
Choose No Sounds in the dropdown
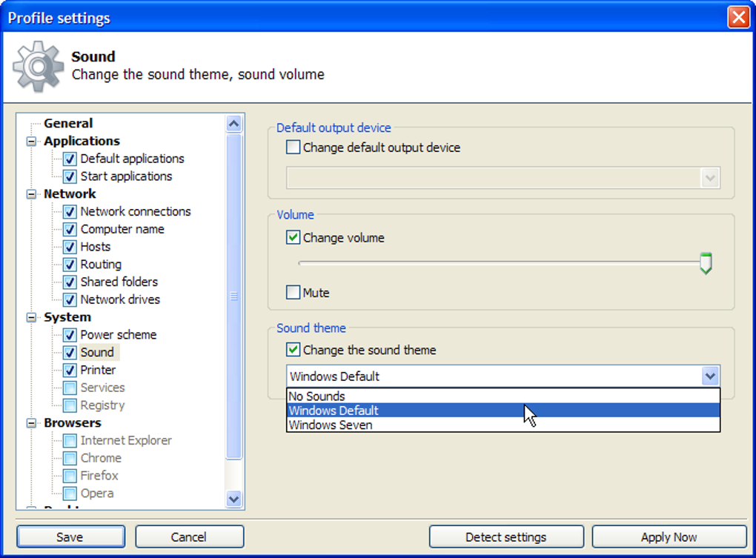[316, 396]
